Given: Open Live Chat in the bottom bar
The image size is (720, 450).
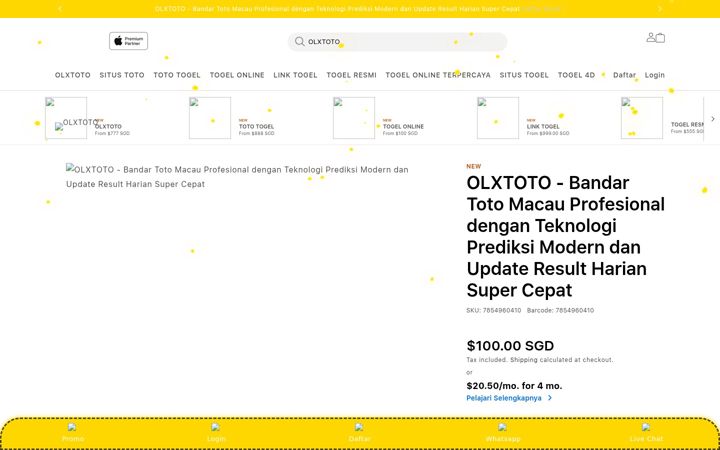Looking at the screenshot, I should [x=646, y=433].
